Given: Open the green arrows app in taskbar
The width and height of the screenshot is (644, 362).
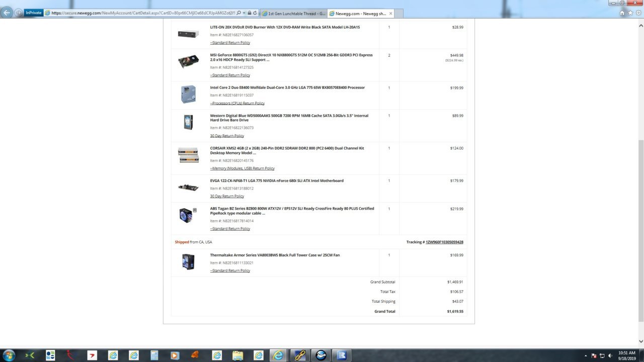Looking at the screenshot, I should 30,355.
